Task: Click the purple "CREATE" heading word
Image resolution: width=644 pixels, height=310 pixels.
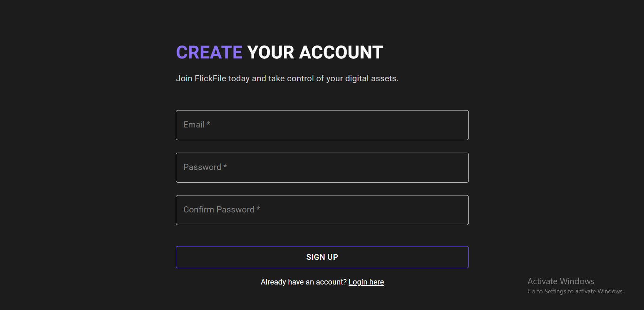Action: 209,52
